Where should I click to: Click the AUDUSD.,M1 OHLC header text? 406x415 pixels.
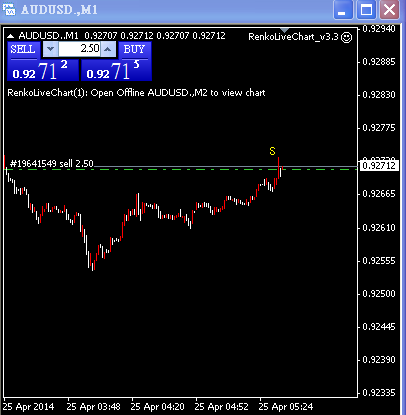coord(122,36)
